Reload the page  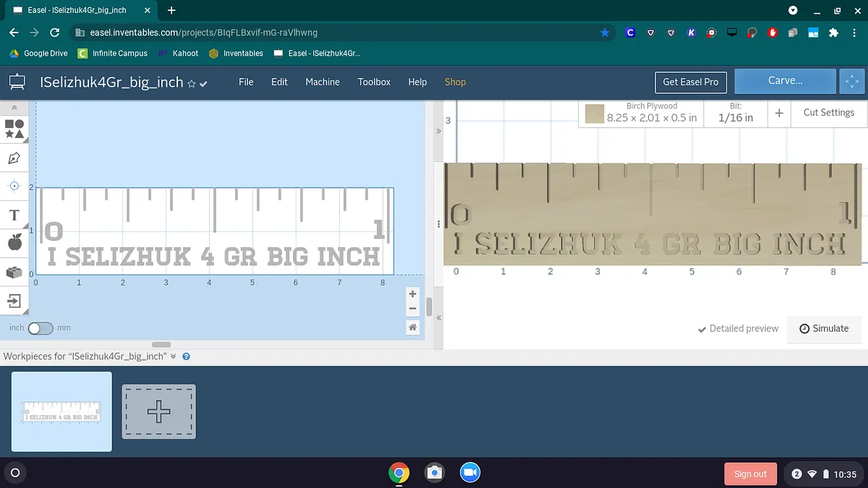pos(54,33)
